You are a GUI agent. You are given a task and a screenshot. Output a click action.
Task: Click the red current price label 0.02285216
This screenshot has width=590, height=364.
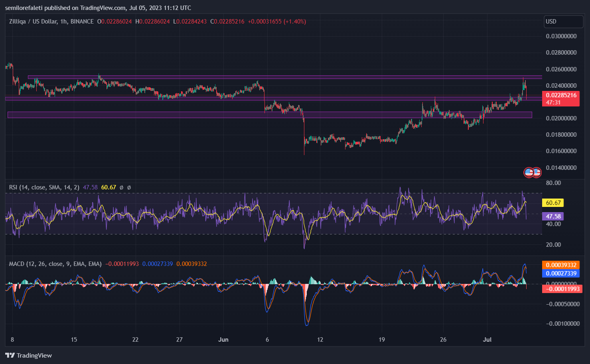click(561, 95)
